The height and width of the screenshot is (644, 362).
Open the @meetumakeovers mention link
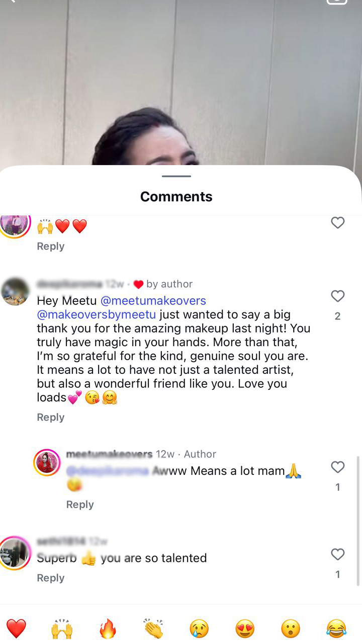pos(153,301)
